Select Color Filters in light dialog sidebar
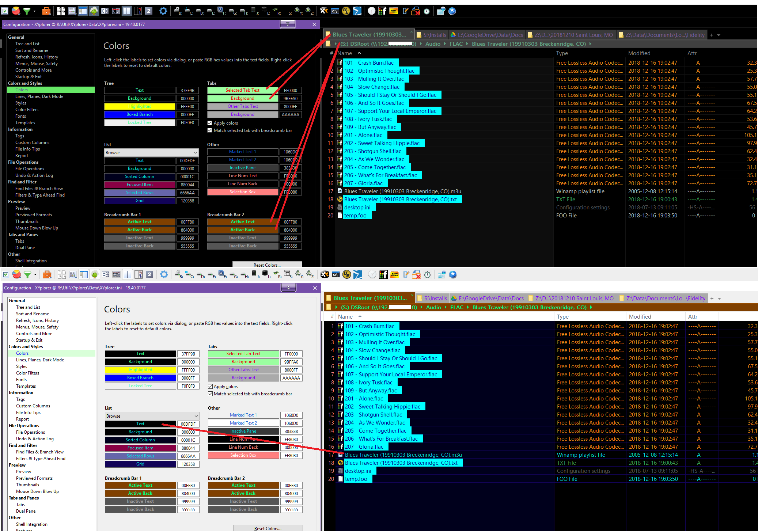The image size is (758, 532). [27, 373]
